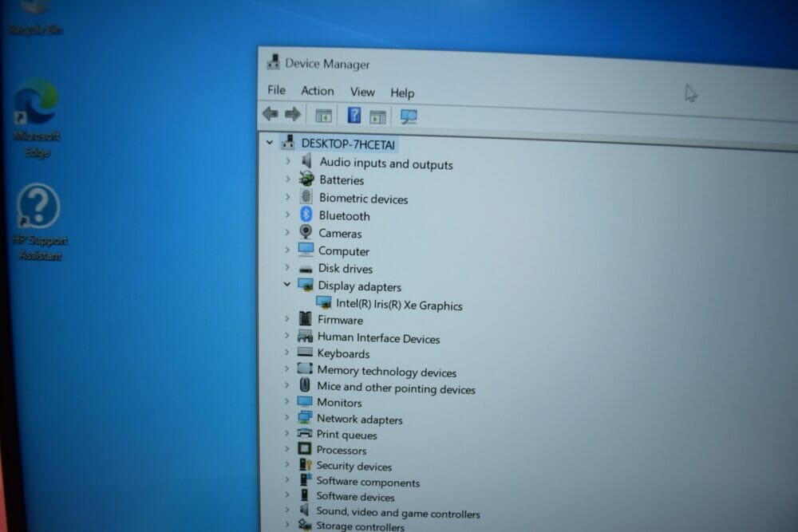Select the Recycle Bin desktop icon
This screenshot has height=532, width=798.
[36, 18]
